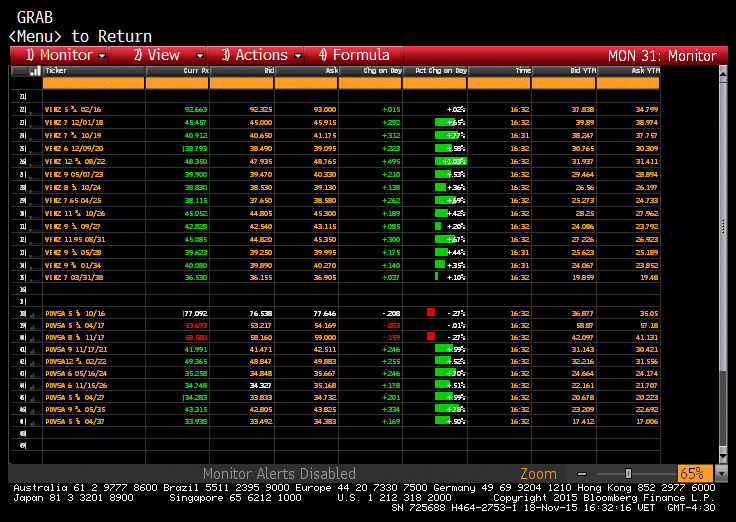Click the +1.03% percent change bar
This screenshot has height=522, width=736.
(451, 161)
